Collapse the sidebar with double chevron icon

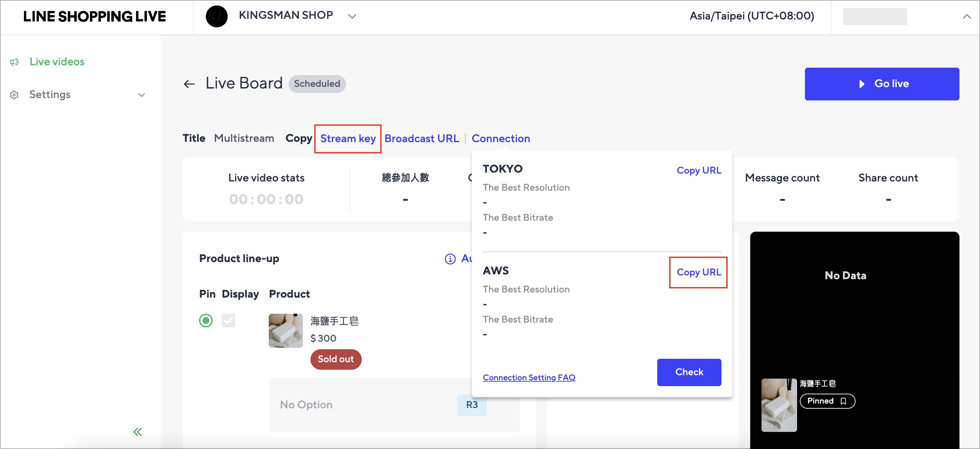point(137,432)
